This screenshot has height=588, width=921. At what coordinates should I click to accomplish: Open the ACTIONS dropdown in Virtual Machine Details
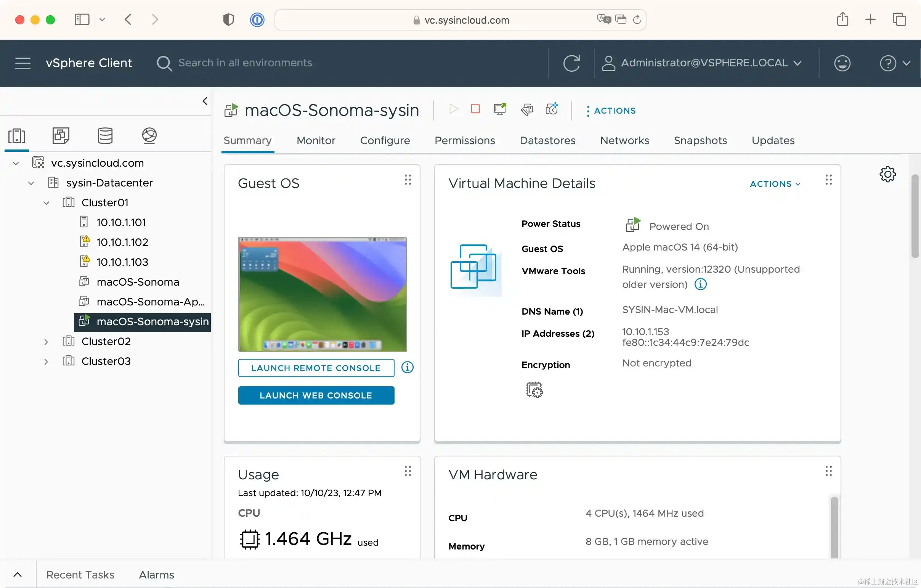pyautogui.click(x=774, y=184)
